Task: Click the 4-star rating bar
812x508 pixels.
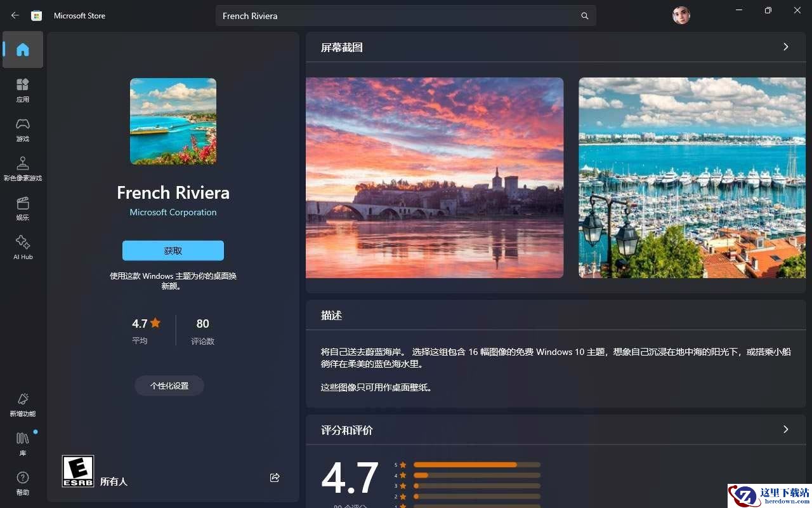Action: 477,475
